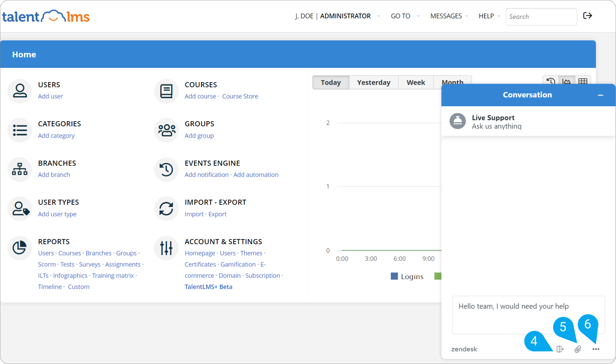Click the Add automation link

[x=256, y=175]
